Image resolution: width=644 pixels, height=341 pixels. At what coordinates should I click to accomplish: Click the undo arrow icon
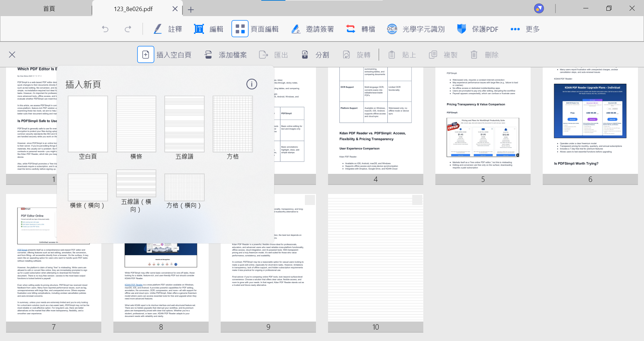tap(105, 29)
